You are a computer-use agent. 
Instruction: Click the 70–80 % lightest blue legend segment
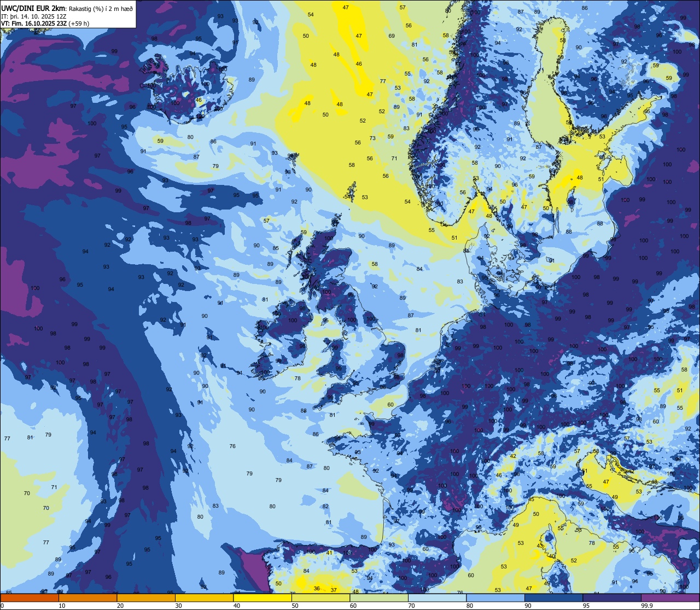tap(437, 598)
